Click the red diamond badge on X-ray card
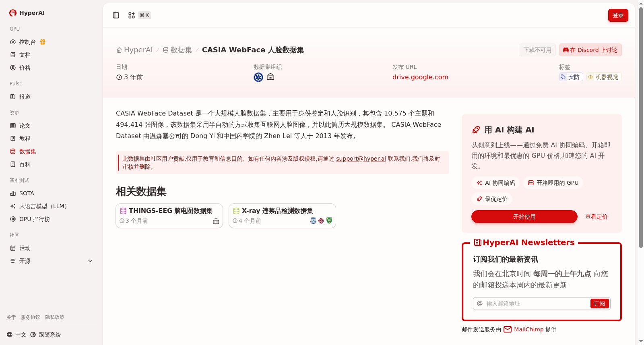 [321, 221]
